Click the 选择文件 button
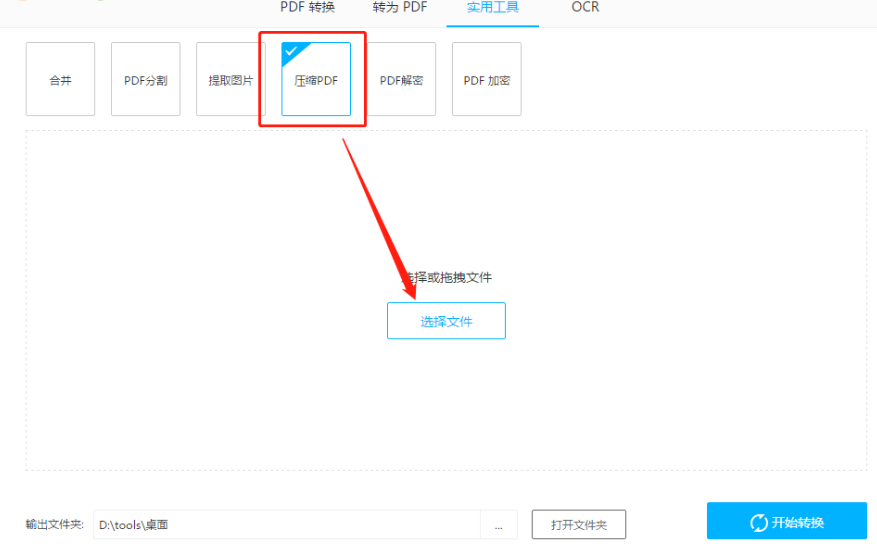 446,321
